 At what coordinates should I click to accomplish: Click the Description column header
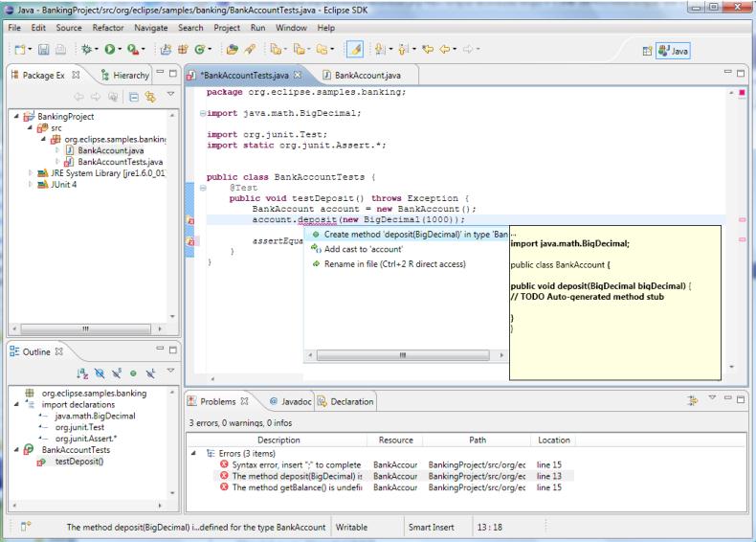278,440
